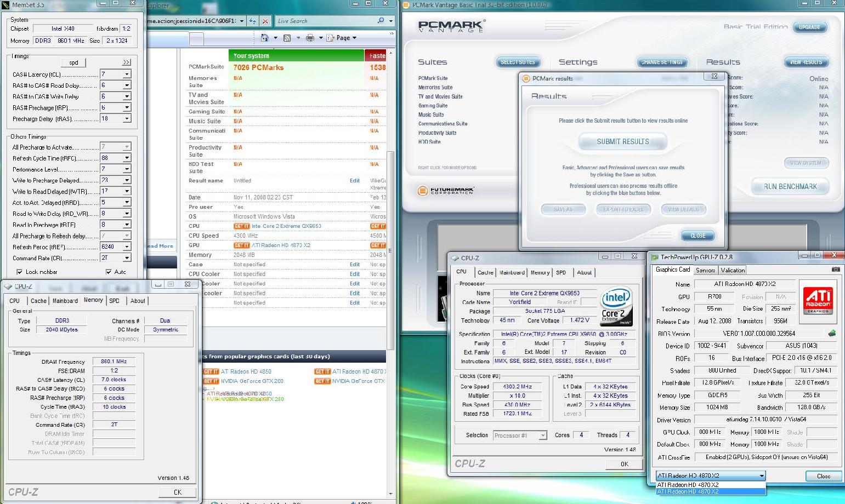The height and width of the screenshot is (504, 845).
Task: Toggle the Auto checkbox in MemSet
Action: (109, 272)
